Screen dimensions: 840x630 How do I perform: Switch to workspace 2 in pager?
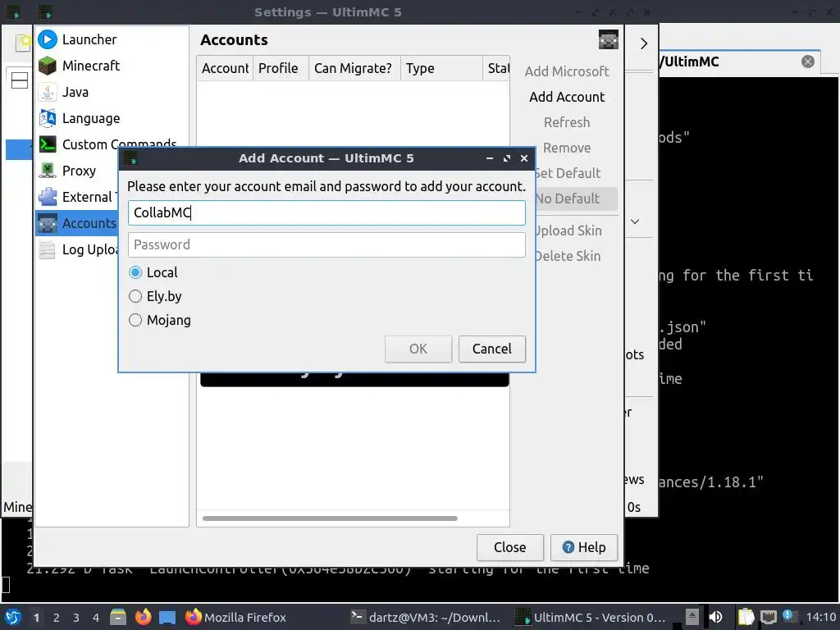[x=57, y=618]
